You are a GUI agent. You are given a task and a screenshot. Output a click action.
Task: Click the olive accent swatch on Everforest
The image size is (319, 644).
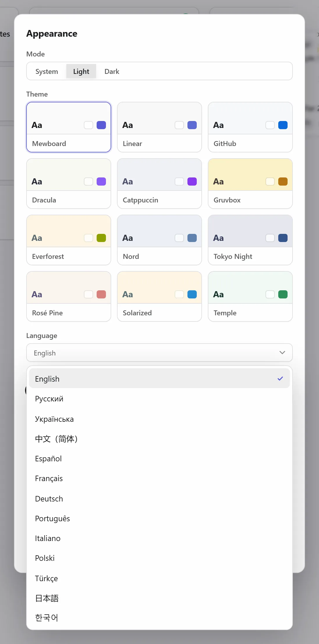[x=101, y=238]
